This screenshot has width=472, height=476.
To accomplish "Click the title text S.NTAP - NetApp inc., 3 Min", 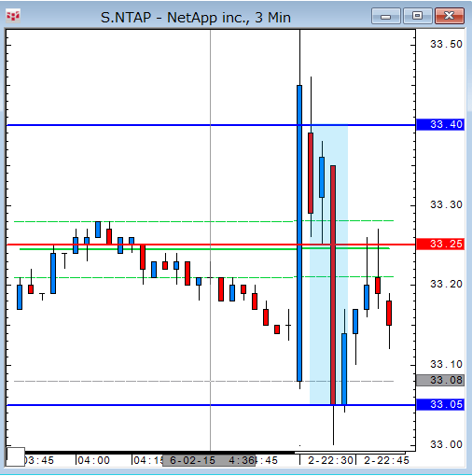I will 196,18.
